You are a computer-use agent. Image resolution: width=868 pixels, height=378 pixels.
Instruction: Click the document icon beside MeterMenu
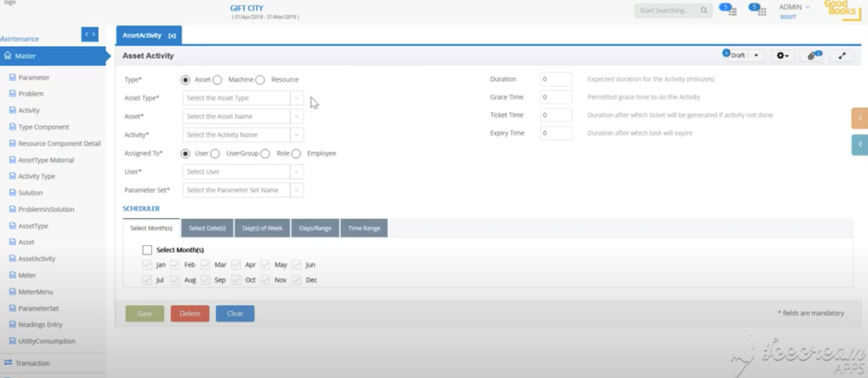coord(13,291)
